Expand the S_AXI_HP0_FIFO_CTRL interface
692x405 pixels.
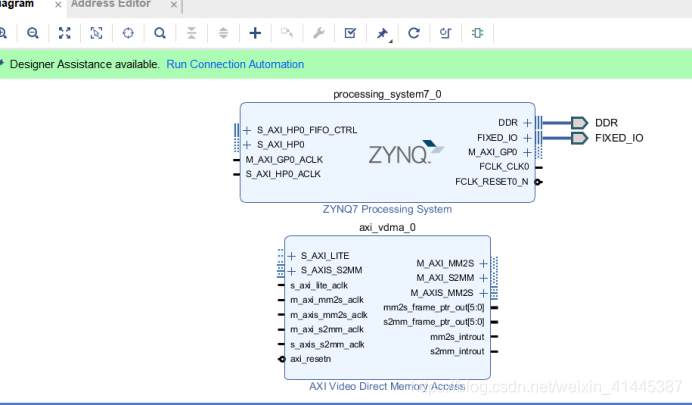click(247, 130)
